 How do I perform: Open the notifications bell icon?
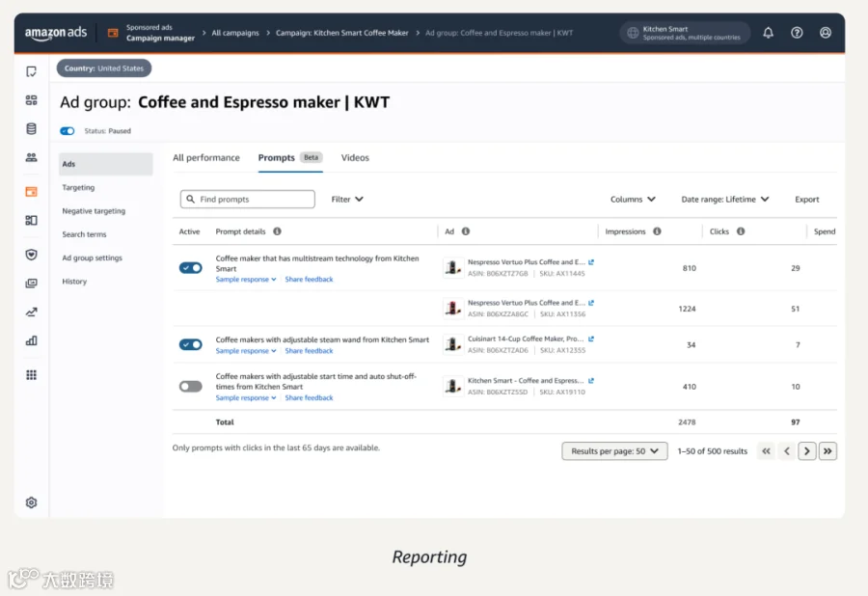pyautogui.click(x=768, y=33)
